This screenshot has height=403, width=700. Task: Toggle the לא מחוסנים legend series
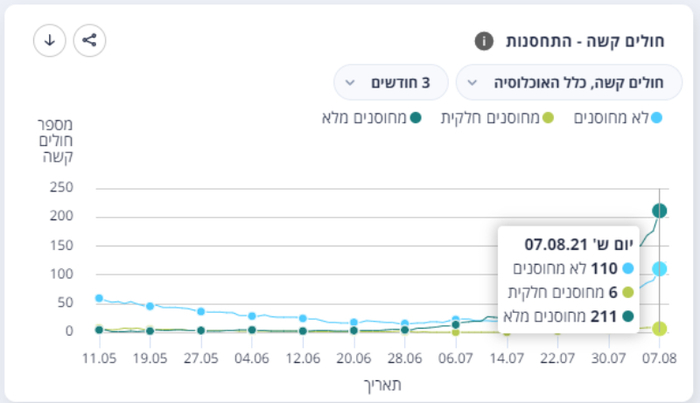(617, 118)
